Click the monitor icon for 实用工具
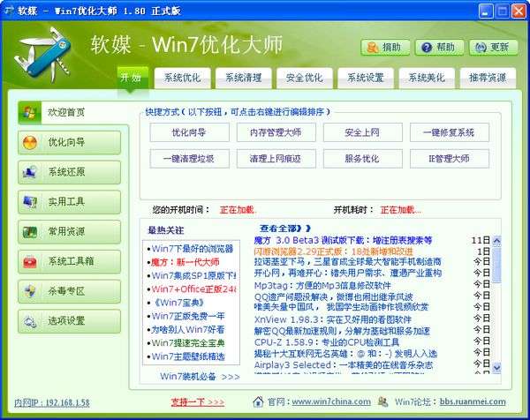The height and width of the screenshot is (420, 530). coord(30,202)
